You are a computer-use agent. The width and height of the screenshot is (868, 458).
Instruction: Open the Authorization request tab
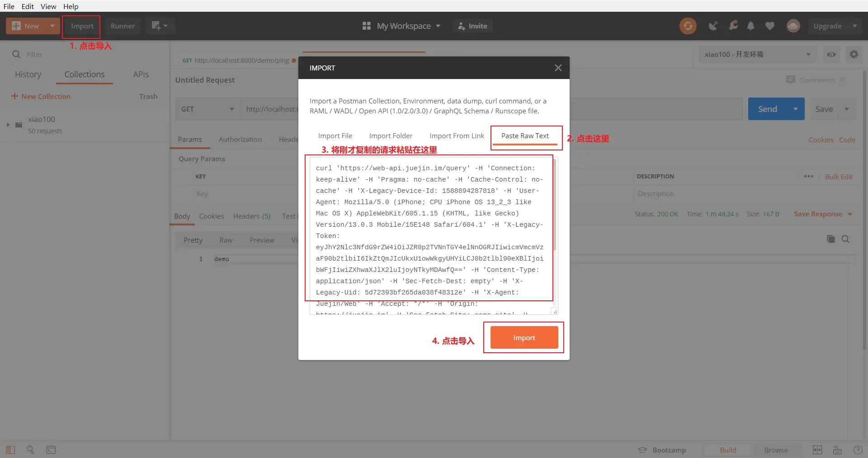pos(240,140)
